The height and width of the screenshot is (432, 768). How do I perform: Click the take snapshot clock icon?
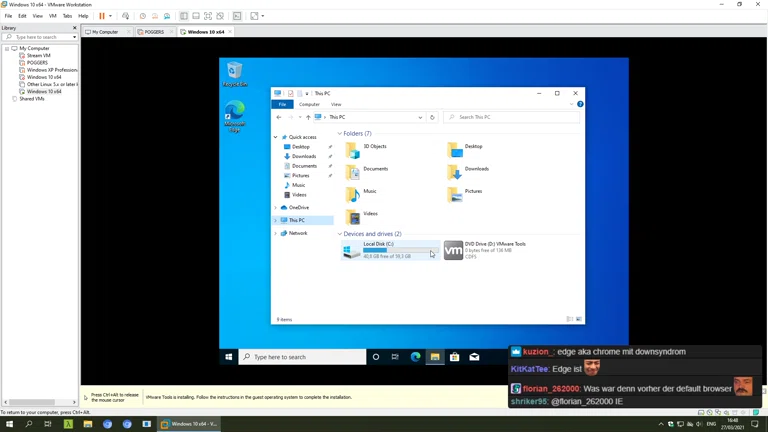143,16
